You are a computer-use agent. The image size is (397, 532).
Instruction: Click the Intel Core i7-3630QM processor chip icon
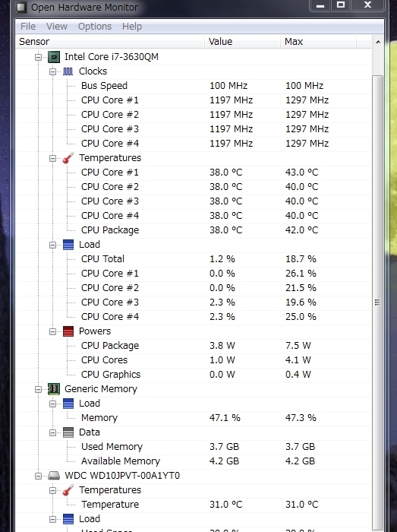click(54, 57)
